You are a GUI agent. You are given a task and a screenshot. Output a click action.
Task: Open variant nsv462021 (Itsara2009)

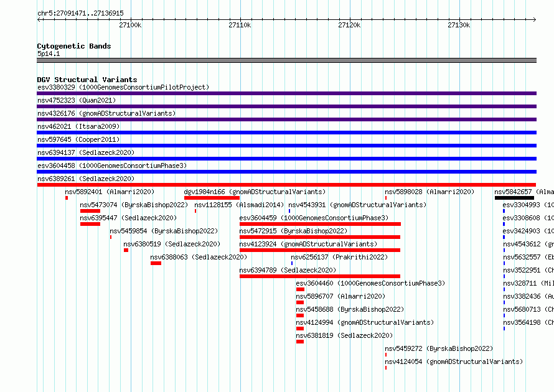(78, 126)
